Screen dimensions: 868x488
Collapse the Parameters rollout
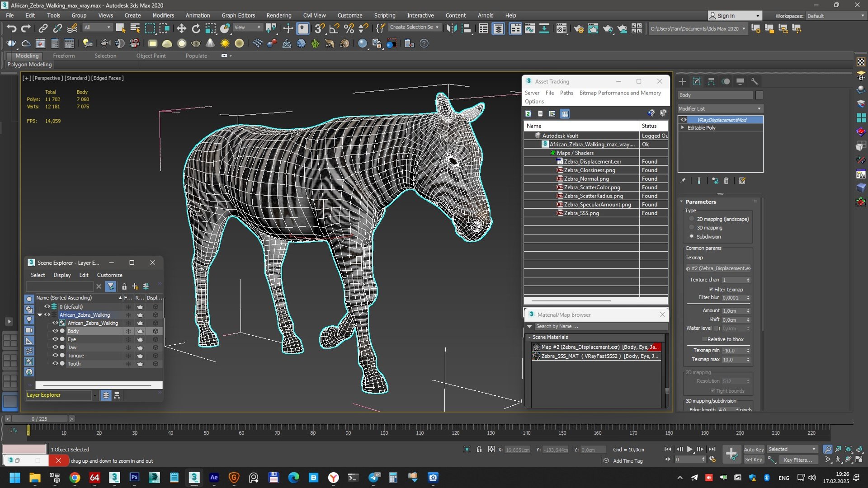tap(682, 202)
